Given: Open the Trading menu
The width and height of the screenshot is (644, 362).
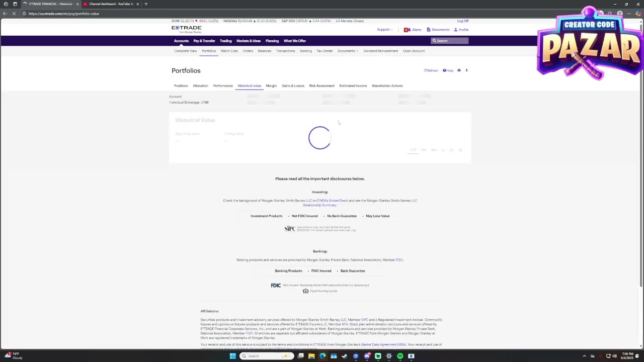Looking at the screenshot, I should click(225, 41).
